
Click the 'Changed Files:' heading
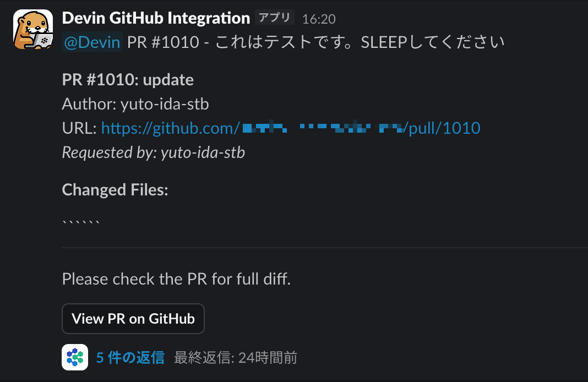point(115,190)
